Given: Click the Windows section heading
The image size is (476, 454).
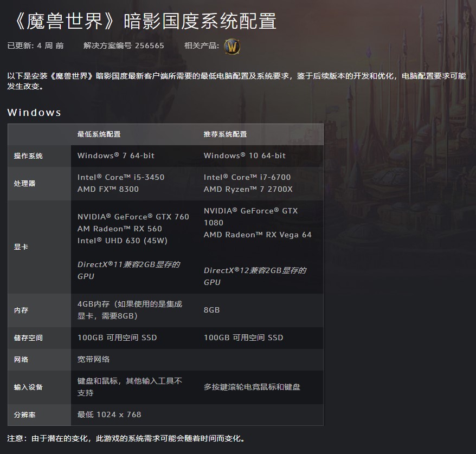Looking at the screenshot, I should coord(34,113).
